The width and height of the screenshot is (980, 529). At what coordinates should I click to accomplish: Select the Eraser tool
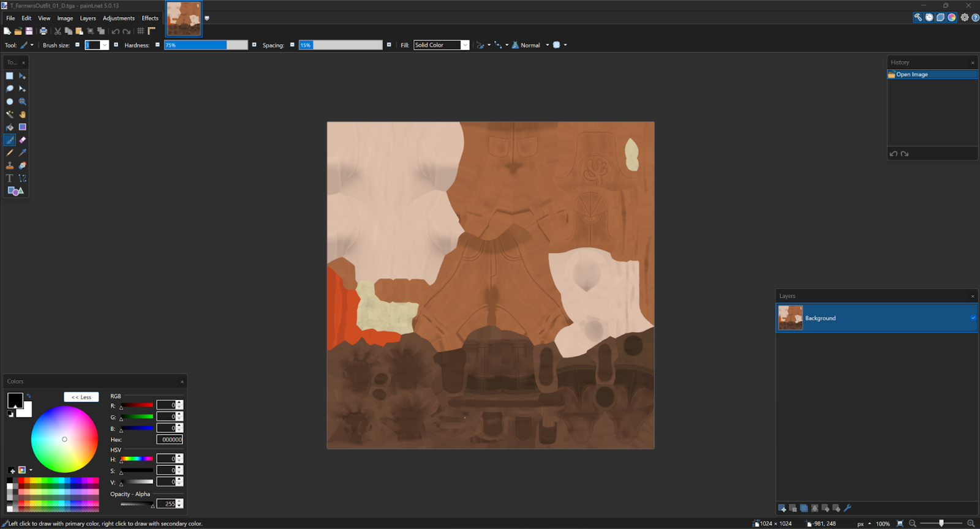(x=23, y=140)
